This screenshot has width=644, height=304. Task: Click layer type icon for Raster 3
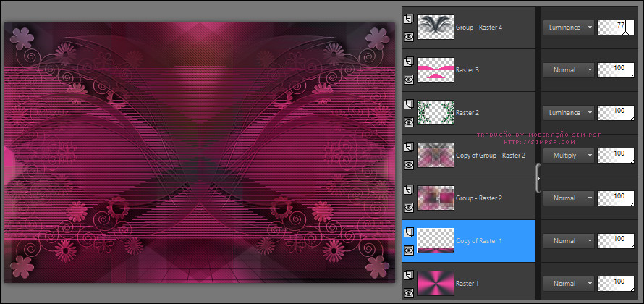pos(408,62)
